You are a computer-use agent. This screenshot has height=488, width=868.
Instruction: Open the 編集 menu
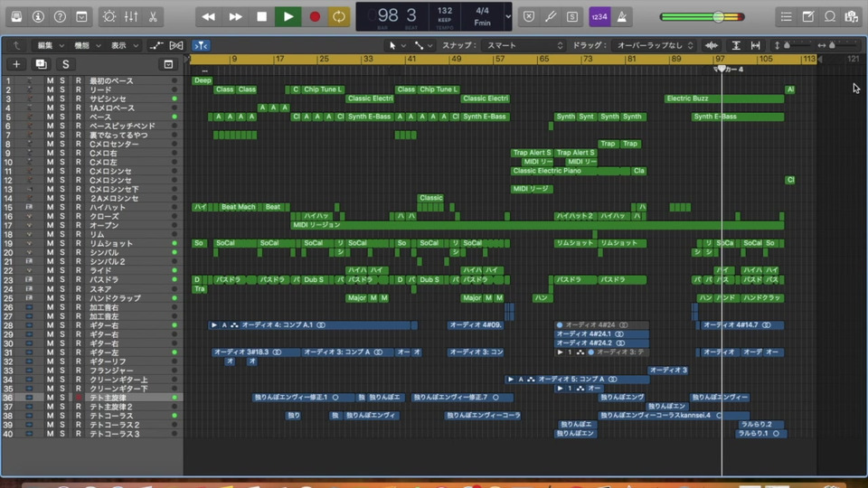click(x=51, y=45)
